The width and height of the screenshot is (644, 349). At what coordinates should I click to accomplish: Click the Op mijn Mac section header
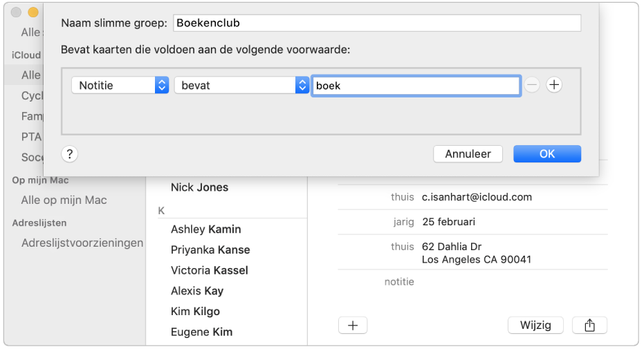[40, 180]
